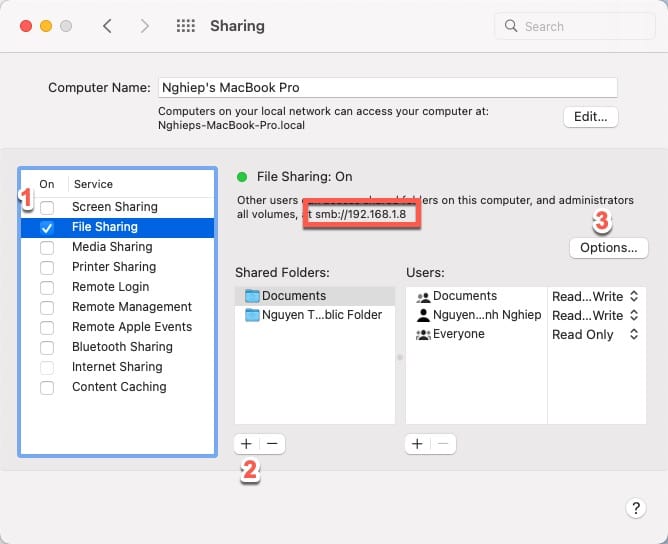
Task: Open permission dropdown for Documents user
Action: (595, 296)
